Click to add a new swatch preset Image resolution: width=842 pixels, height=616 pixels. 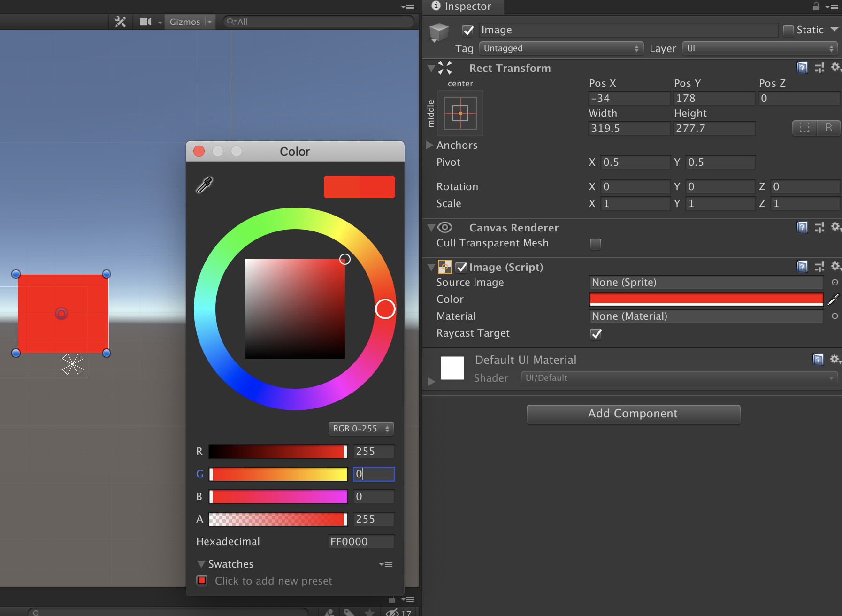(202, 581)
